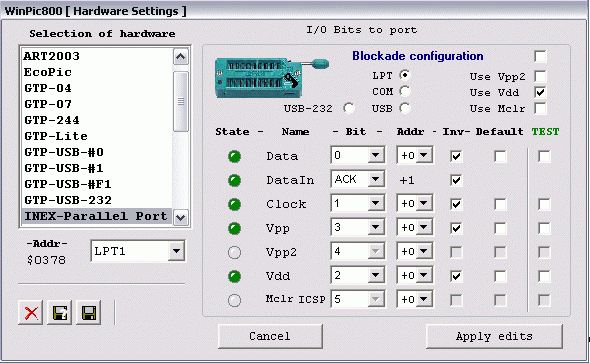The height and width of the screenshot is (363, 590).
Task: Click the red X delete hardware icon
Action: coord(31,313)
